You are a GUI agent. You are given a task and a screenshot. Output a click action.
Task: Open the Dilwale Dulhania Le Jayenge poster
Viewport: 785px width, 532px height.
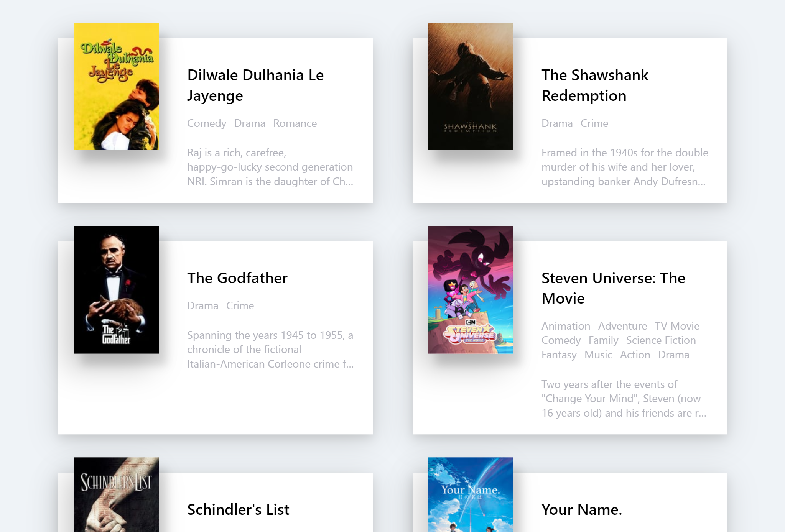[x=116, y=87]
